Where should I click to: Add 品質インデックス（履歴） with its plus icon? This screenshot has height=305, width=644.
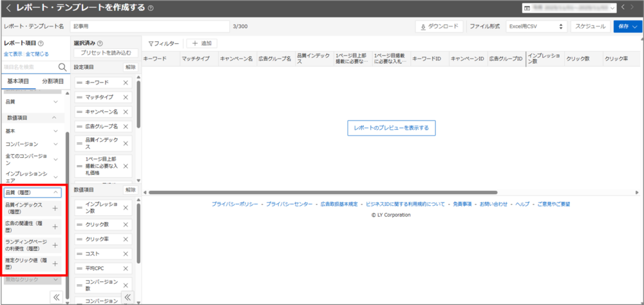coord(55,208)
